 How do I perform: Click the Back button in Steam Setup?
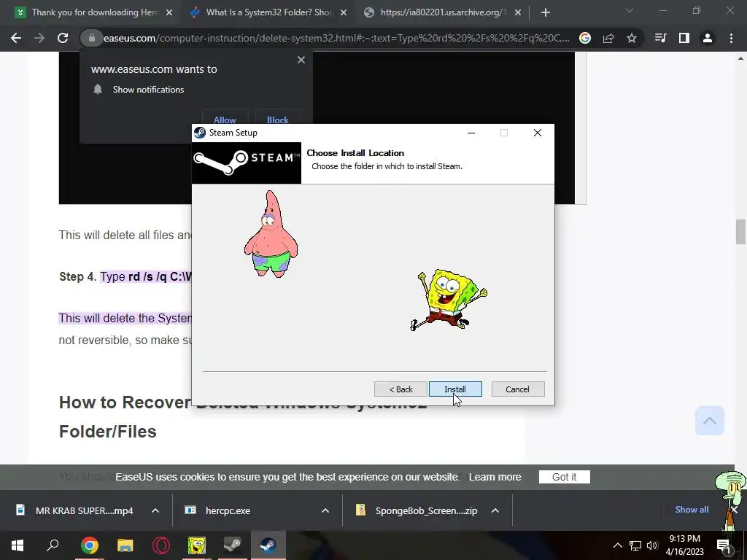click(400, 389)
